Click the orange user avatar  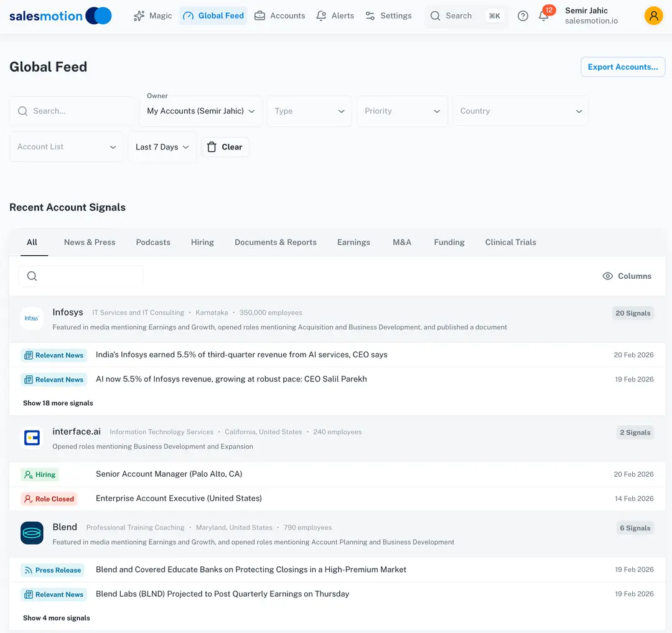[653, 16]
